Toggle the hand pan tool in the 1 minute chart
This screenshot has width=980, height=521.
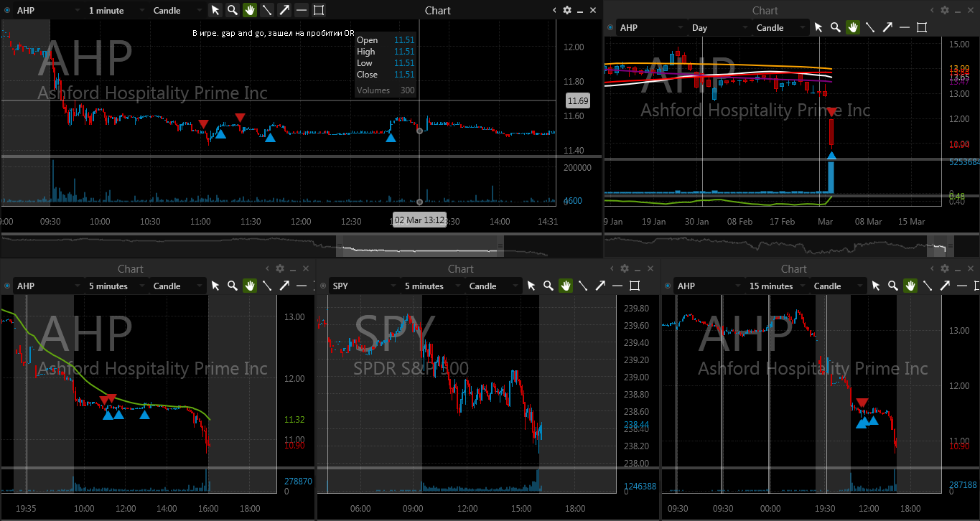250,10
